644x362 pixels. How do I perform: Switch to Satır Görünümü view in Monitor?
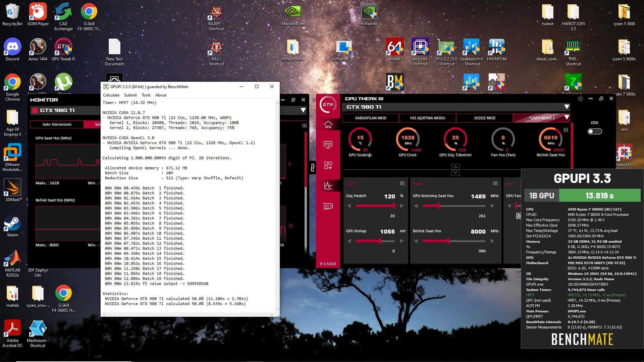click(57, 124)
